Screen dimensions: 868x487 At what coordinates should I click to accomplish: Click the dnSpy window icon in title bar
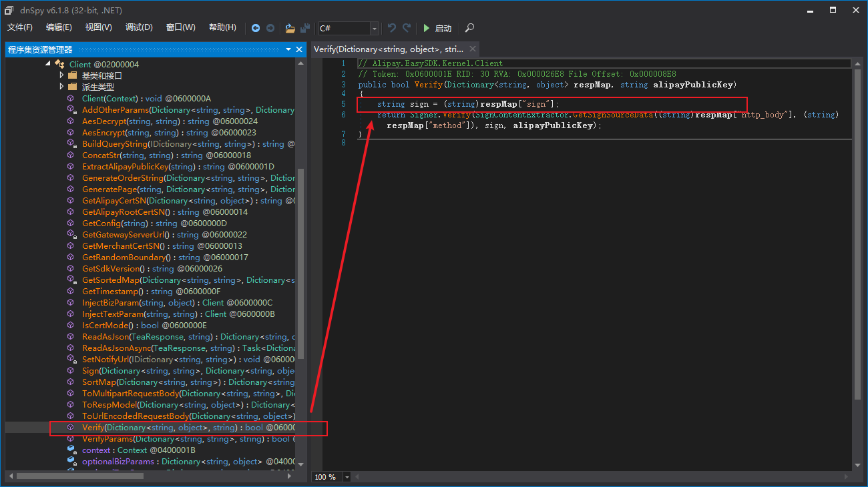(9, 10)
